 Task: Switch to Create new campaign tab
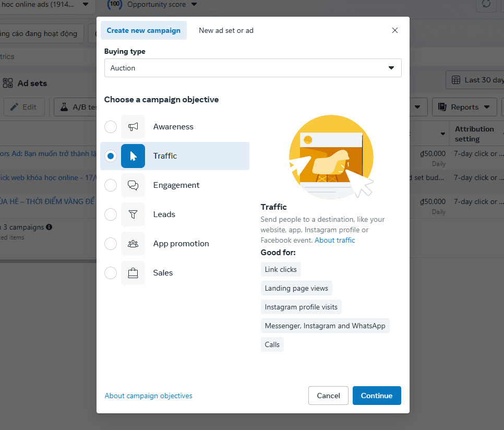(x=143, y=30)
